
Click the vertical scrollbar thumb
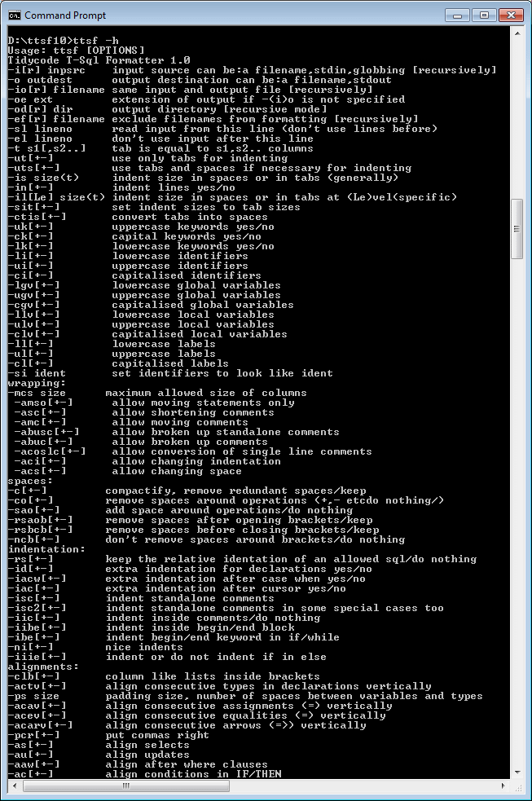[517, 229]
